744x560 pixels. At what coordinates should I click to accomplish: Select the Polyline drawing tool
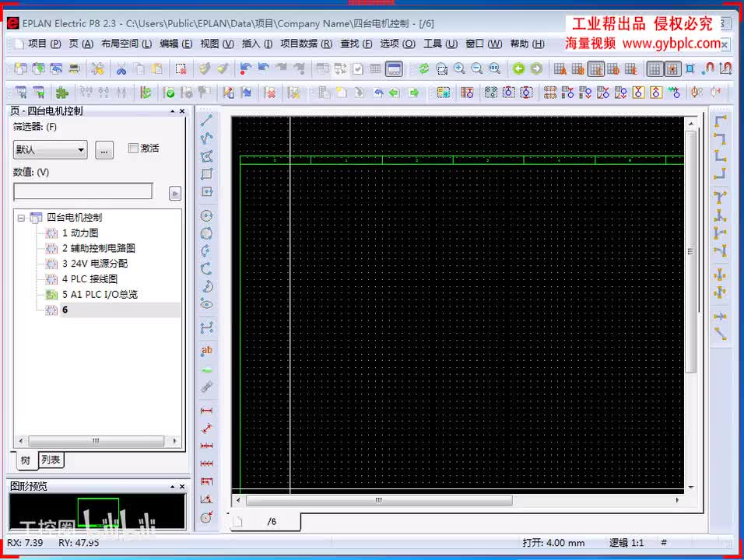206,138
